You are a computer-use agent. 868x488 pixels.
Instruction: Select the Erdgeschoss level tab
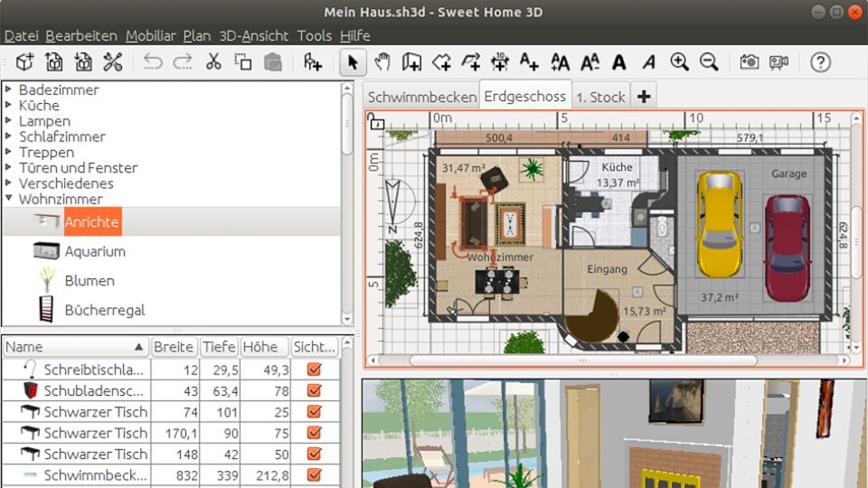point(524,97)
